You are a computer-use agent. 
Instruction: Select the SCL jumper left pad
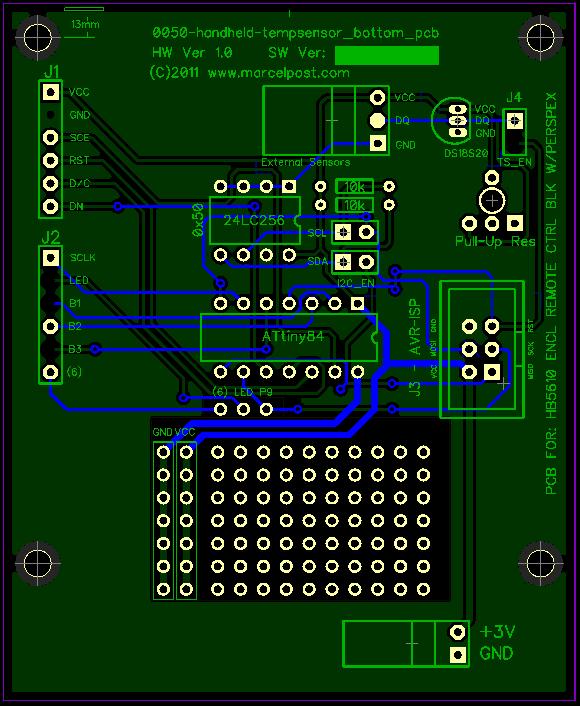344,232
